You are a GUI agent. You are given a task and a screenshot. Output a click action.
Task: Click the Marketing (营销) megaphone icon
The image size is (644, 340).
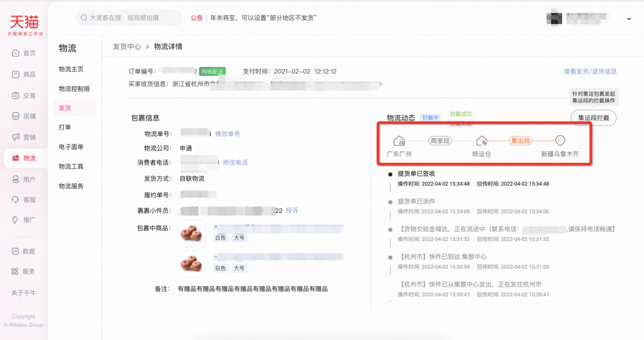[16, 137]
